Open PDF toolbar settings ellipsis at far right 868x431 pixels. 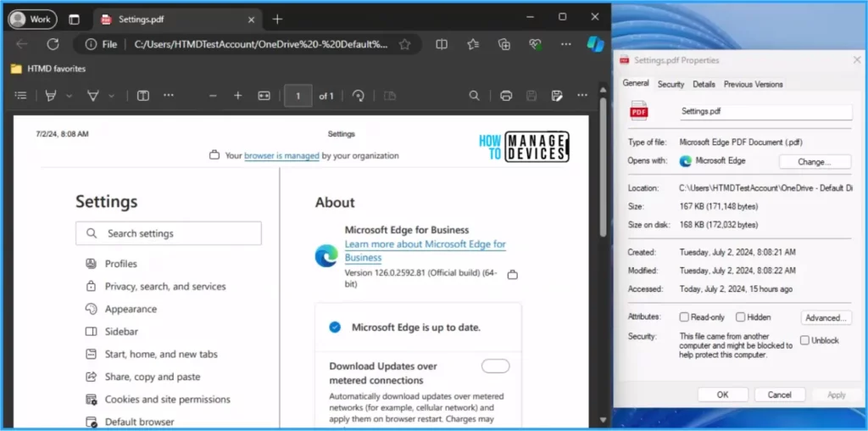(582, 96)
